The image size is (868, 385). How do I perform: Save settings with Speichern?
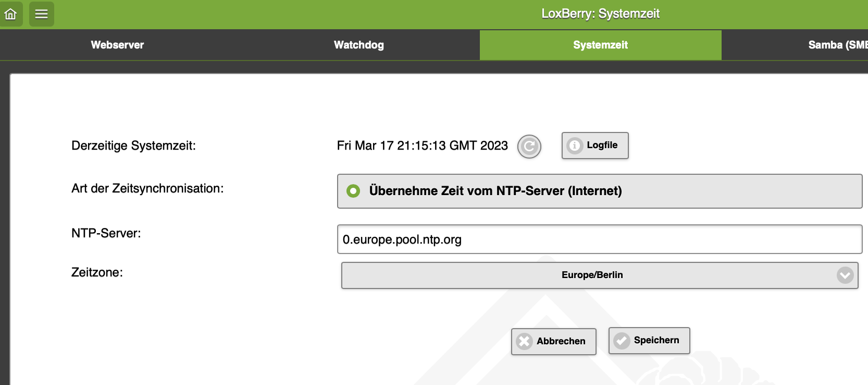(649, 341)
